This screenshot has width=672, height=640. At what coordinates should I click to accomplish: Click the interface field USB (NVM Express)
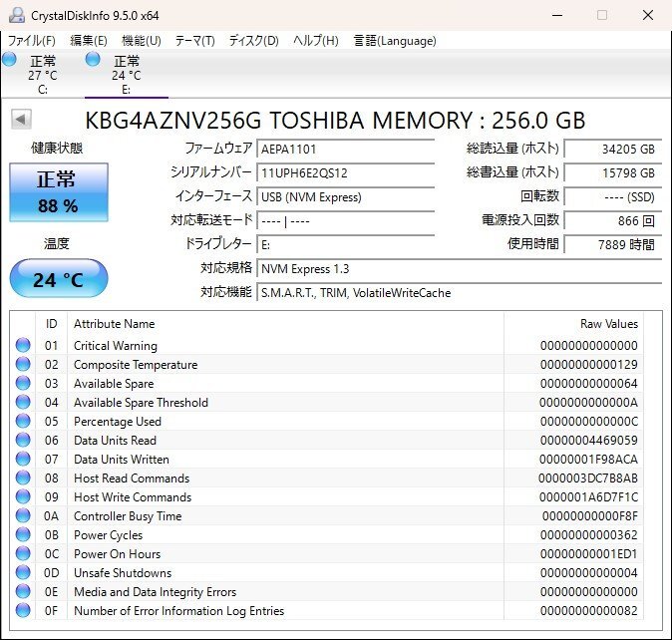pyautogui.click(x=345, y=197)
